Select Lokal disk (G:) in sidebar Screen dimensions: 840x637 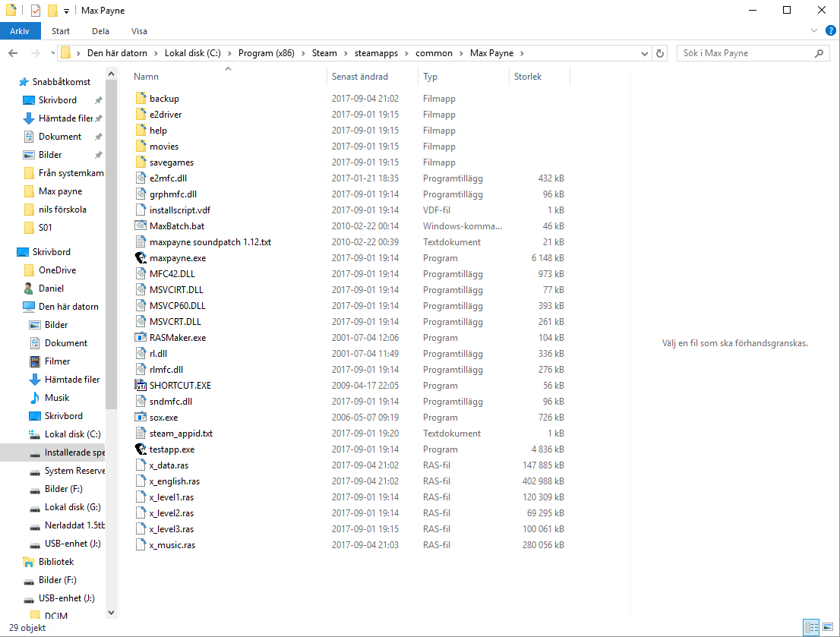(72, 507)
